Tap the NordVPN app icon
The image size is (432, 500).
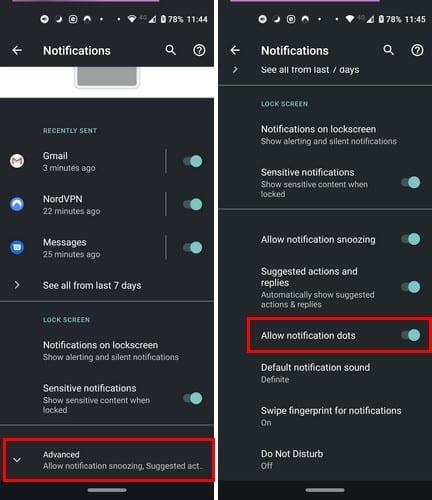(x=17, y=204)
